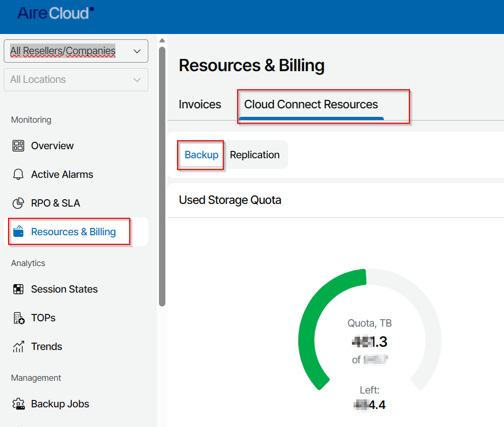Click the TOPs building star icon
The image size is (504, 427).
pos(19,318)
